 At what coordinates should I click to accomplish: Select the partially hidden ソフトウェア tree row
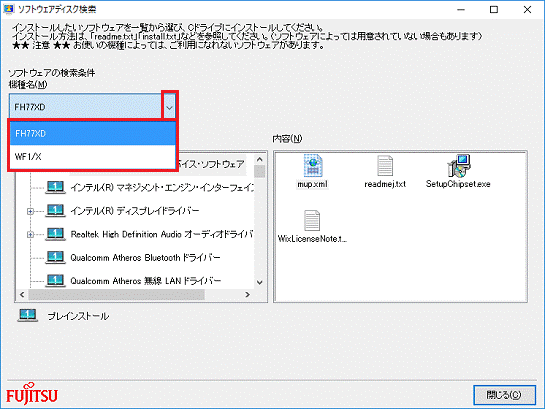point(211,164)
